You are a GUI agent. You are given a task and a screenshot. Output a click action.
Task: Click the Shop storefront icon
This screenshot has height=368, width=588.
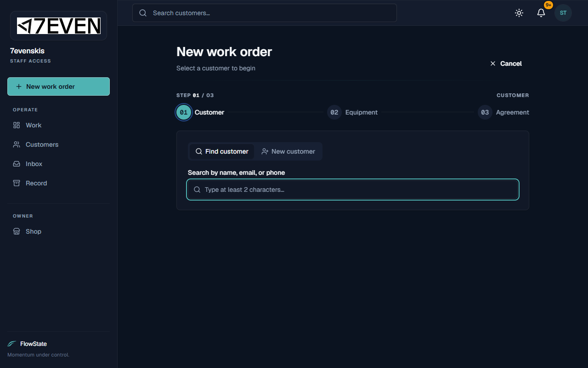pyautogui.click(x=17, y=231)
